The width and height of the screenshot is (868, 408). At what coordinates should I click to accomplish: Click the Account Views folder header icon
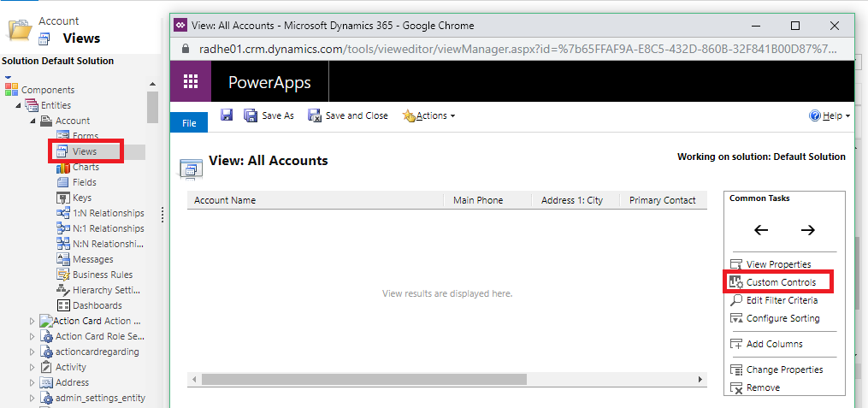pos(21,29)
